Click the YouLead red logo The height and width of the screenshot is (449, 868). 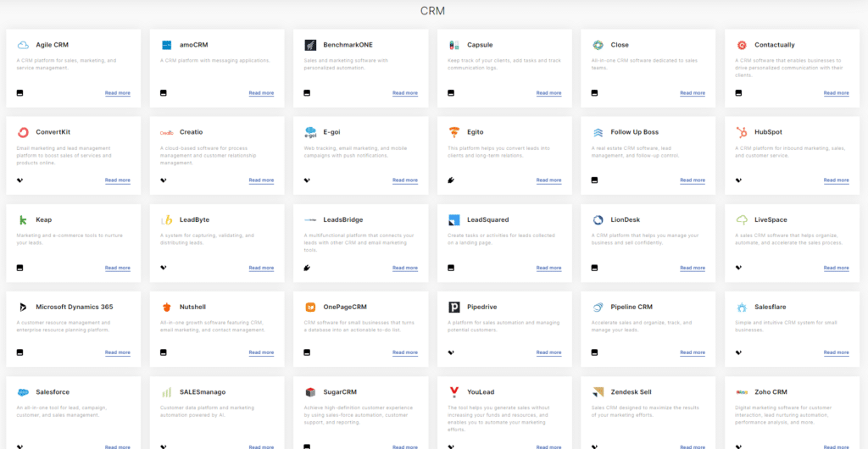pos(454,392)
